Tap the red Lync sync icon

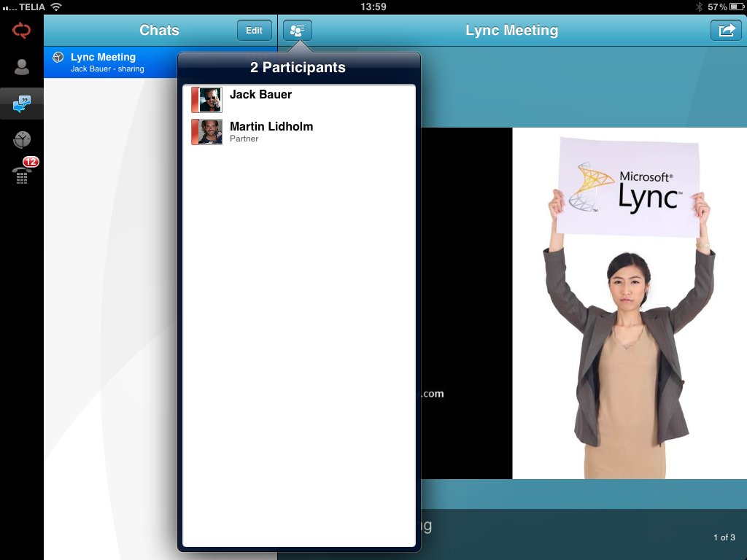21,31
